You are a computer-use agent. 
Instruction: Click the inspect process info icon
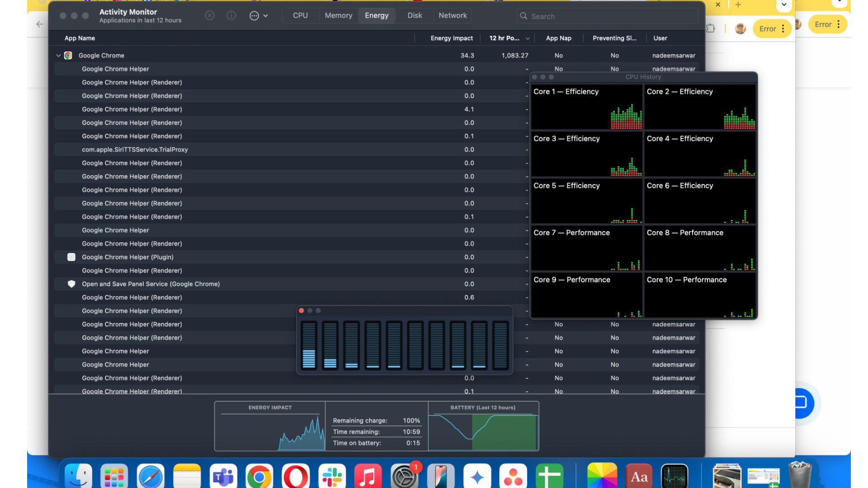coord(231,15)
